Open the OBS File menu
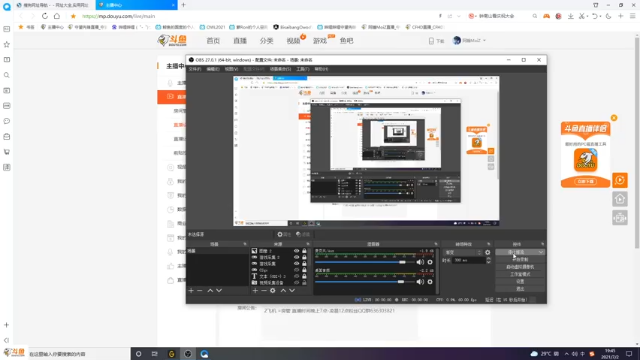This screenshot has width=640, height=360. (x=195, y=69)
